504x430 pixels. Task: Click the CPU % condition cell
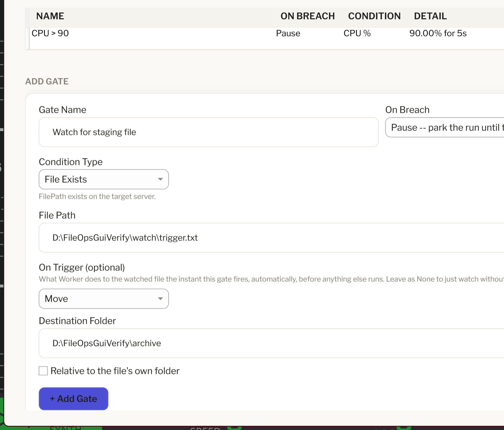click(357, 33)
